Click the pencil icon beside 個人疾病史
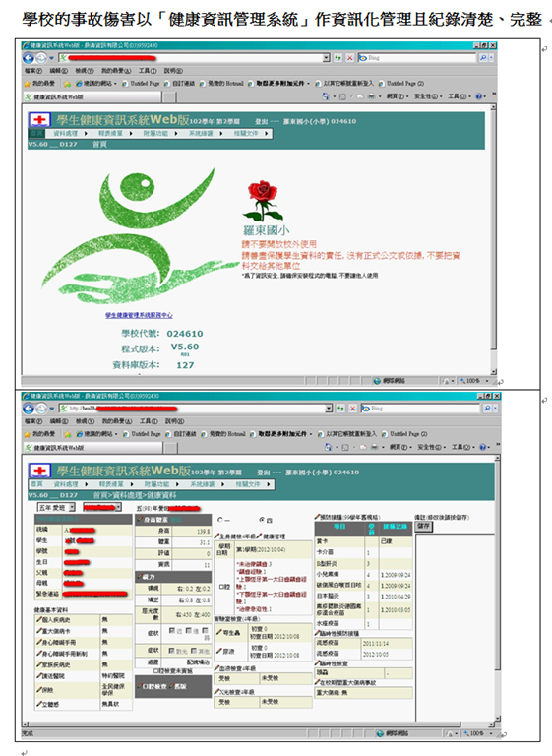This screenshot has width=552, height=756. [39, 619]
